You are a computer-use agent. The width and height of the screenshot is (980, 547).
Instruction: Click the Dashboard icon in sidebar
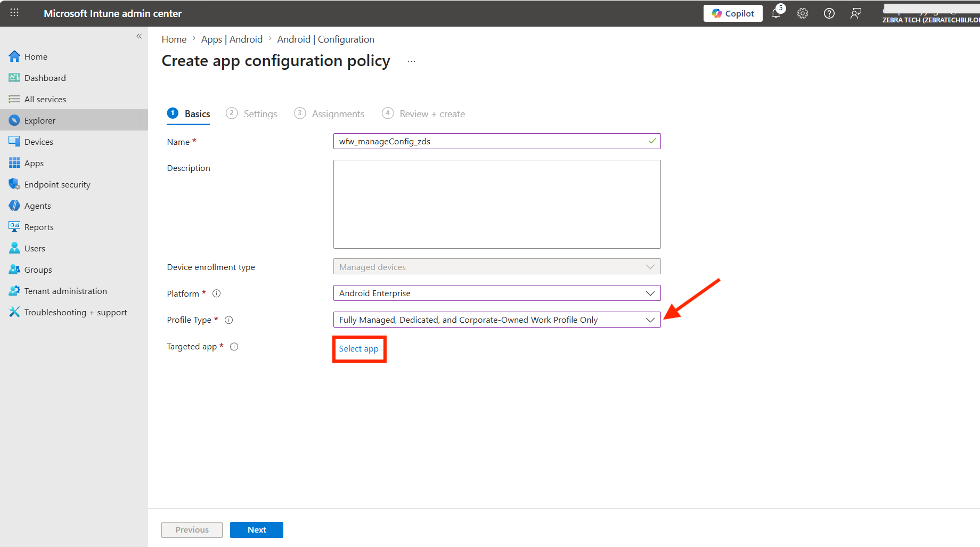tap(14, 78)
